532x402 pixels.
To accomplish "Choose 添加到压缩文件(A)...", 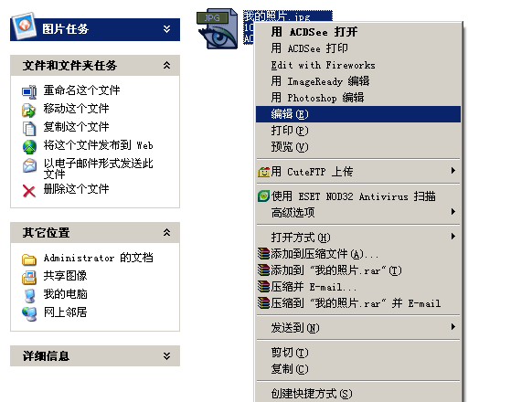I will (x=358, y=254).
